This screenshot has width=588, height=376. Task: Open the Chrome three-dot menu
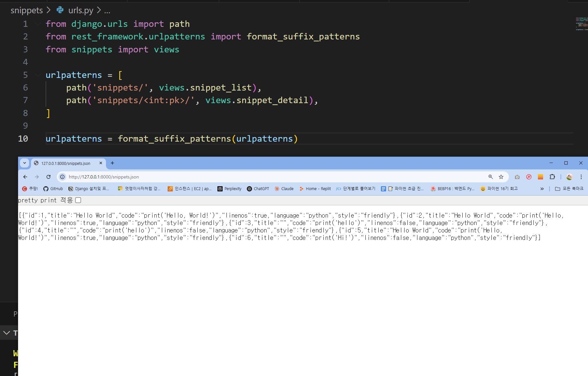pos(581,177)
